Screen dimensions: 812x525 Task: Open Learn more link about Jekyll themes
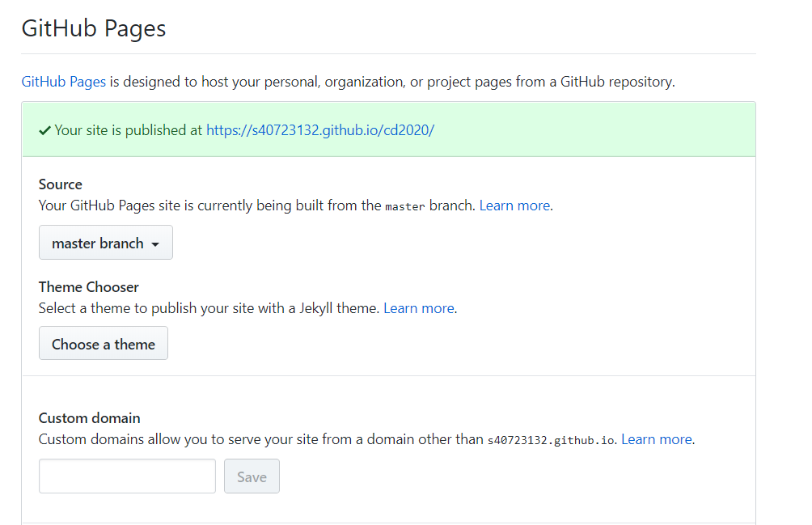(x=419, y=308)
